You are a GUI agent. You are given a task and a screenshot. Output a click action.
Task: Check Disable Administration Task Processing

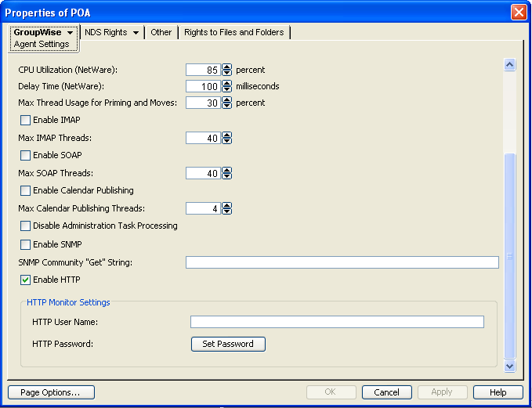tap(25, 226)
